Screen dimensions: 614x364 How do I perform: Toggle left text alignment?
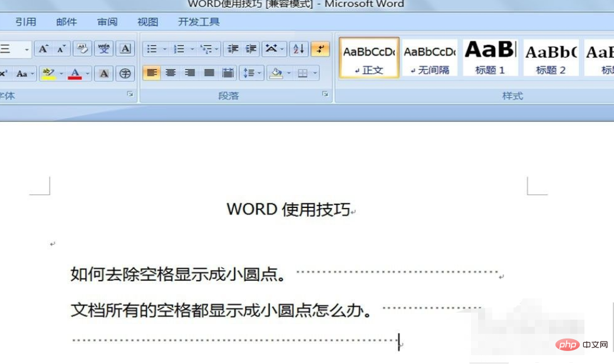click(151, 73)
